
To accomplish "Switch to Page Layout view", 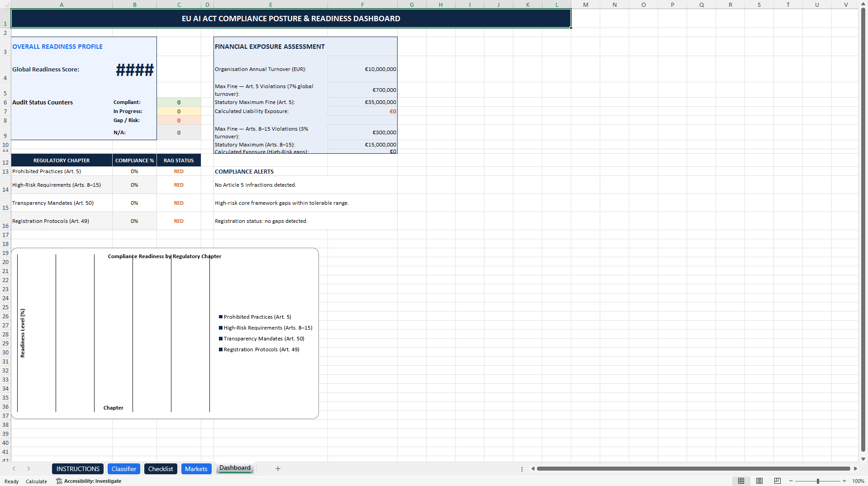I will coord(759,481).
